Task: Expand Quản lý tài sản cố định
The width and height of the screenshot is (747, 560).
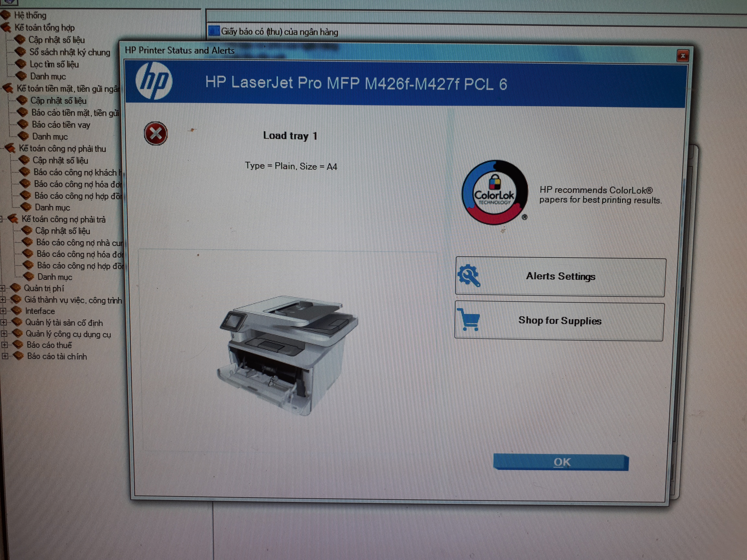Action: click(x=4, y=322)
